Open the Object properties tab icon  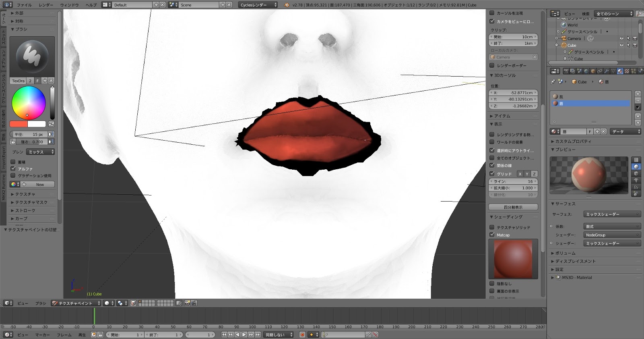coord(593,71)
